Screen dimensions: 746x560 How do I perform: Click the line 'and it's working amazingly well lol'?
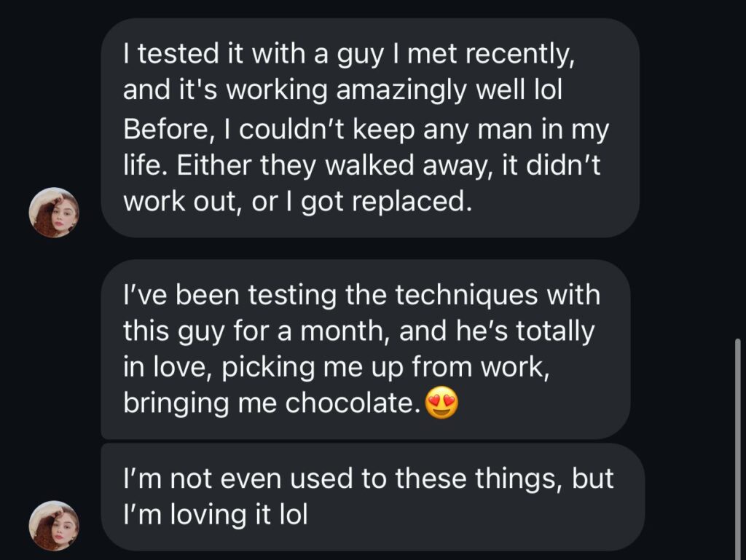point(342,90)
